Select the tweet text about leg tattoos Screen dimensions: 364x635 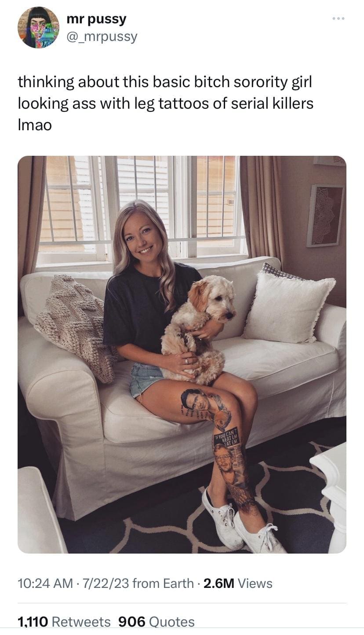(x=166, y=103)
